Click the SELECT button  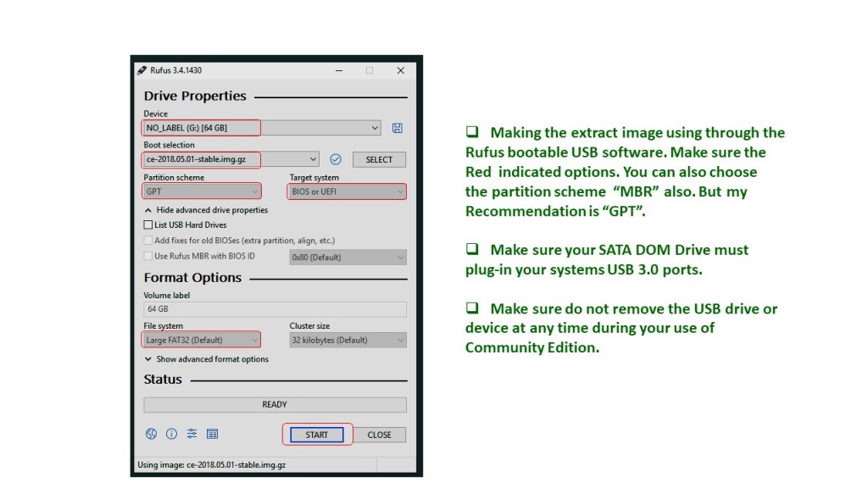(x=379, y=159)
